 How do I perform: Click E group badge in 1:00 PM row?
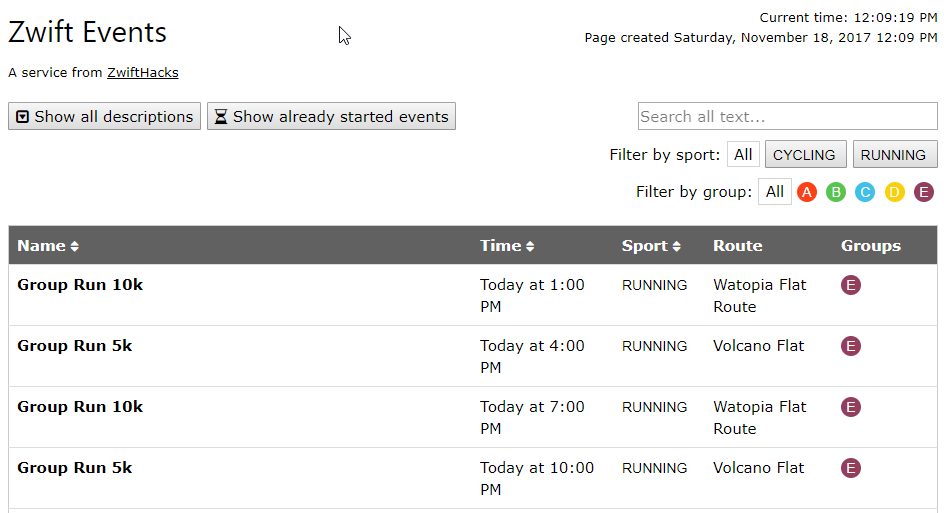point(851,285)
